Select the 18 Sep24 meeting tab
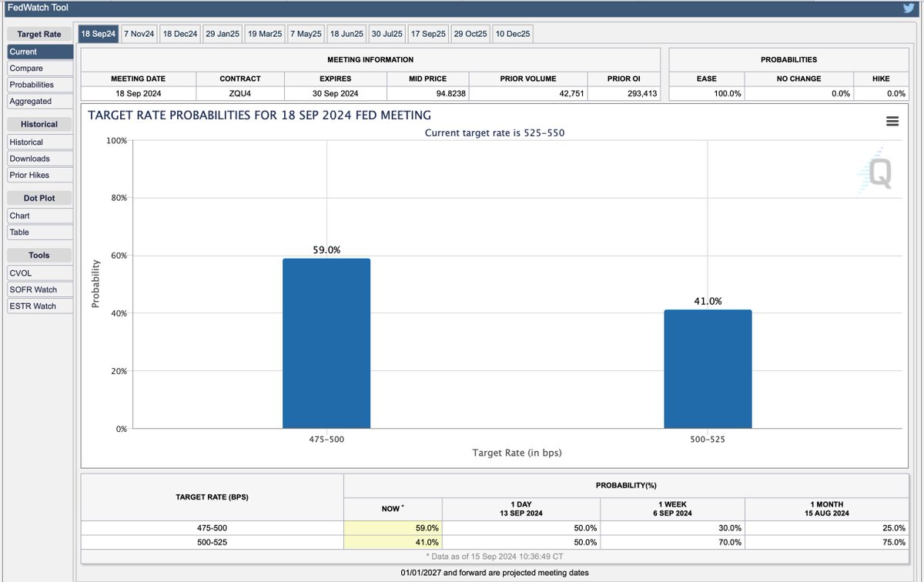This screenshot has height=582, width=924. (x=99, y=34)
